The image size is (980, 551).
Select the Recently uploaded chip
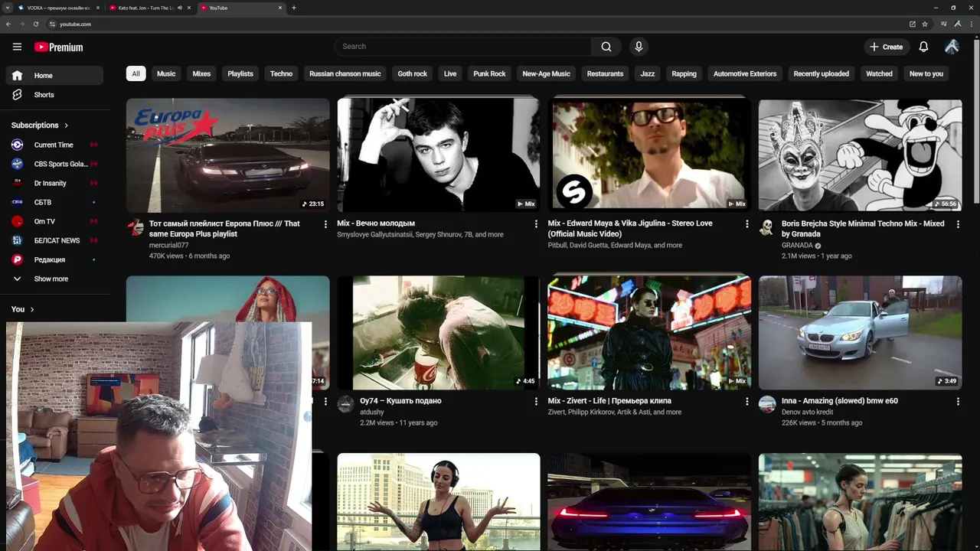(821, 73)
